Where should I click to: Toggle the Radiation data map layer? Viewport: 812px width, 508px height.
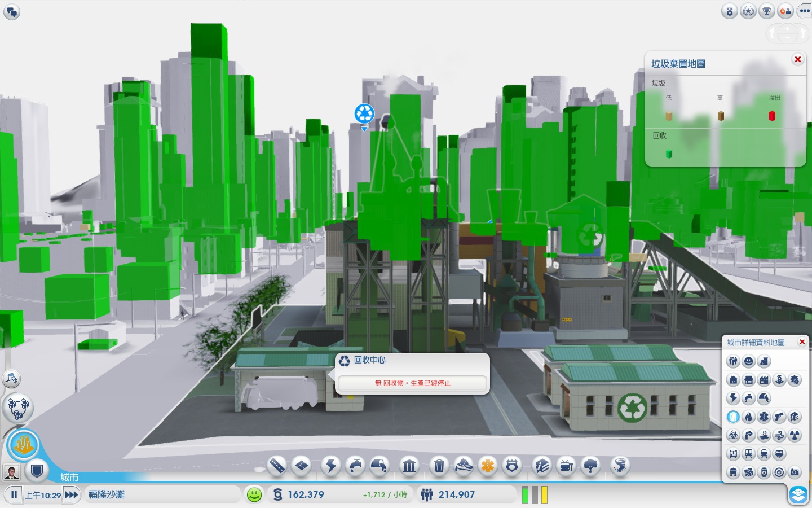[x=794, y=435]
